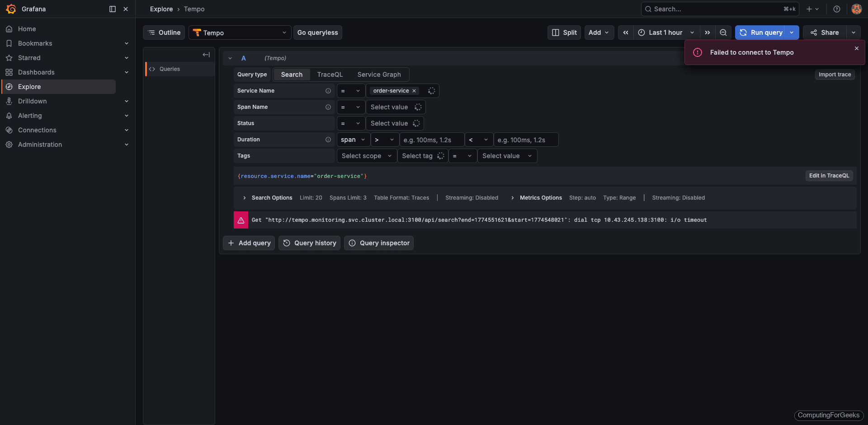Open the Tempo data source picker
868x425 pixels.
point(239,32)
